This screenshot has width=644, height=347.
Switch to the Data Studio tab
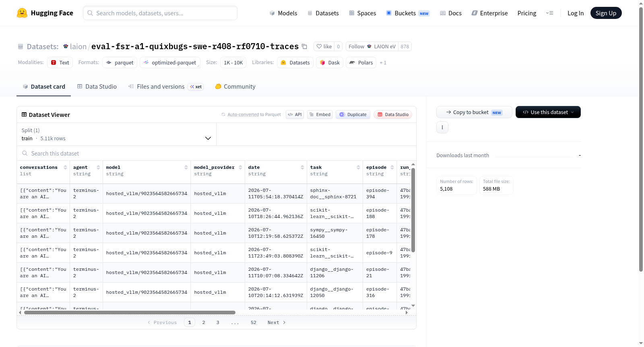97,87
